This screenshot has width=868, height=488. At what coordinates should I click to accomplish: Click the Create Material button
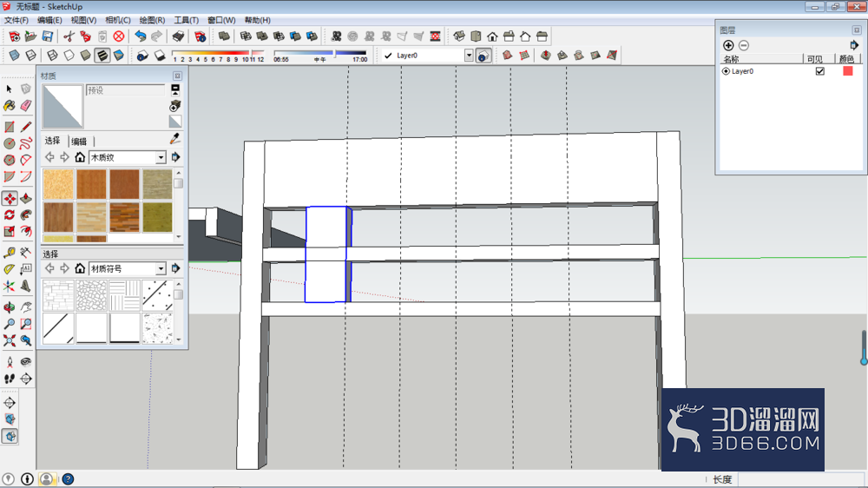coord(175,106)
